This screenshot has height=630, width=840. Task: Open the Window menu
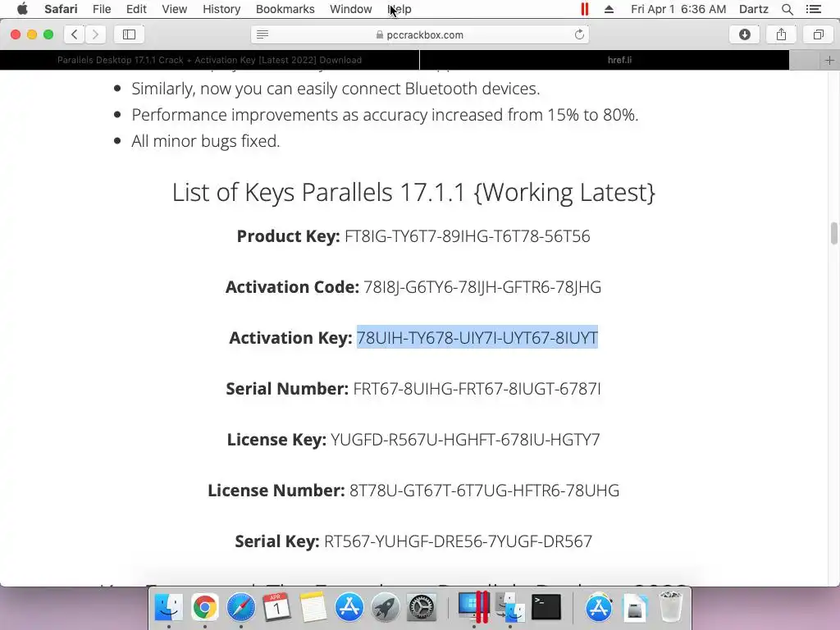350,9
